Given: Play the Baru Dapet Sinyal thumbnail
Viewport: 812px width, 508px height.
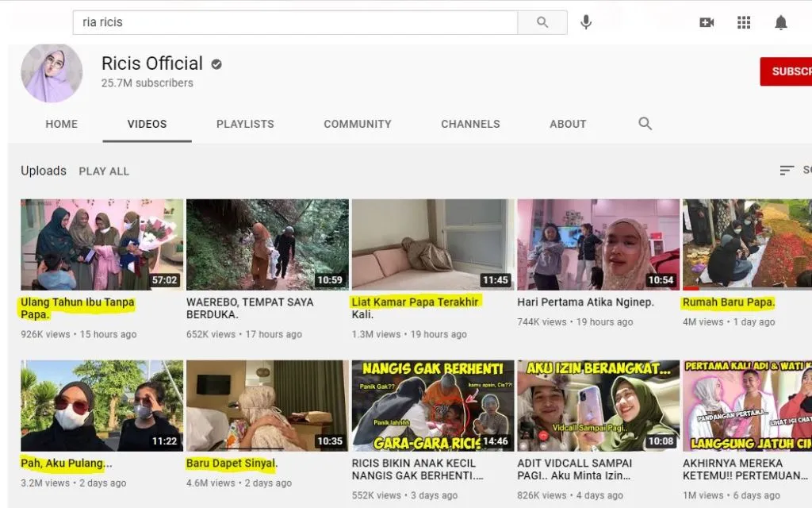Looking at the screenshot, I should (x=267, y=406).
